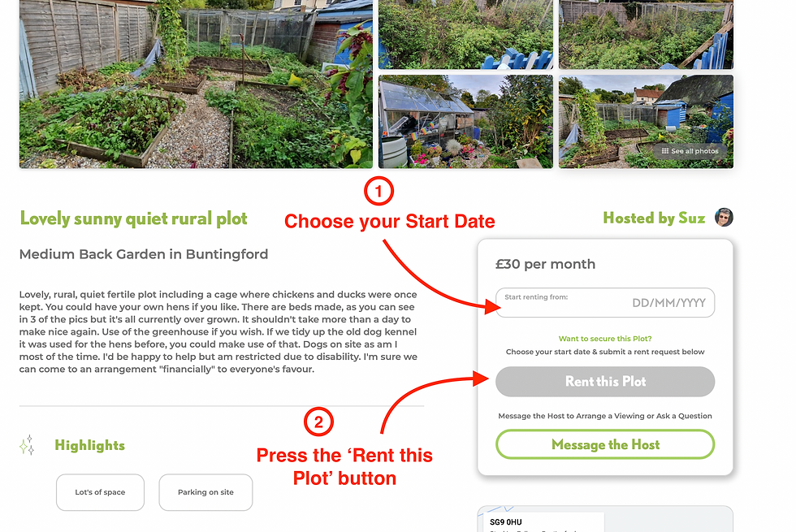Click the Start renting from date field

tap(605, 302)
